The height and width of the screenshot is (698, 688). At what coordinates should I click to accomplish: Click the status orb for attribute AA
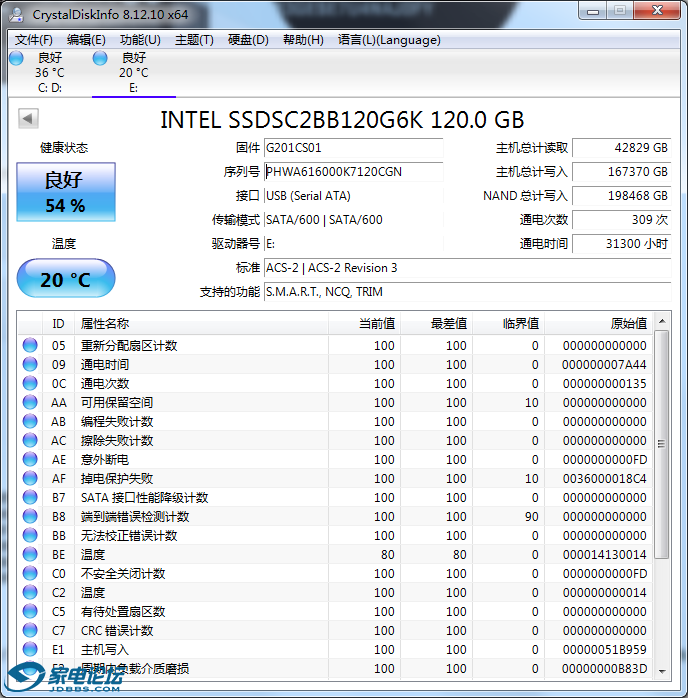[x=30, y=402]
